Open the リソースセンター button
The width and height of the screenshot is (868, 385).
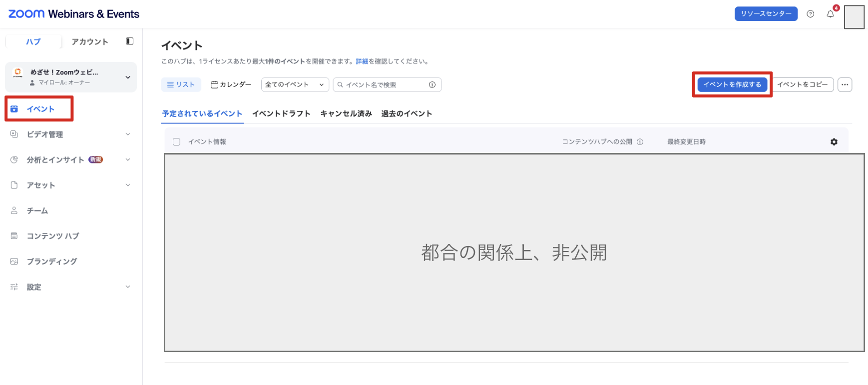[x=766, y=14]
